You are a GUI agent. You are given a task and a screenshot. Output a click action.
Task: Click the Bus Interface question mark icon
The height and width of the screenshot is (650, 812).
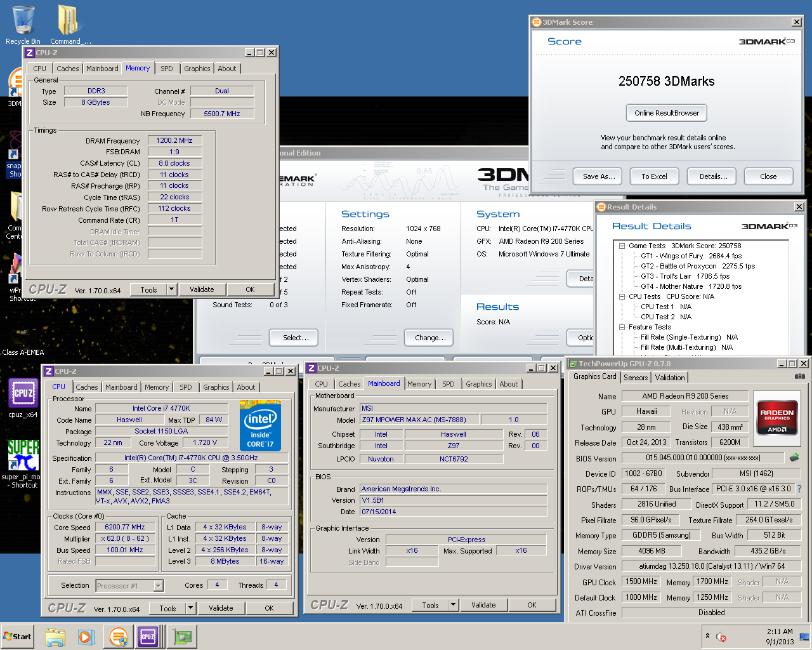click(799, 489)
